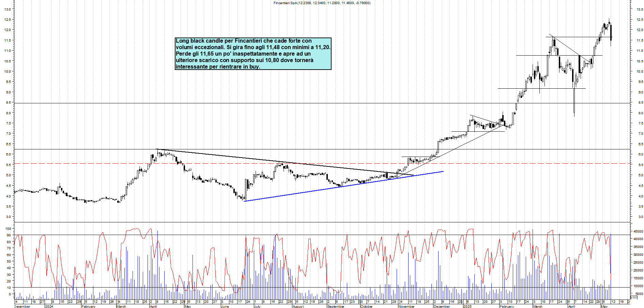644x308 pixels.
Task: Select the June month label
Action: [225, 306]
